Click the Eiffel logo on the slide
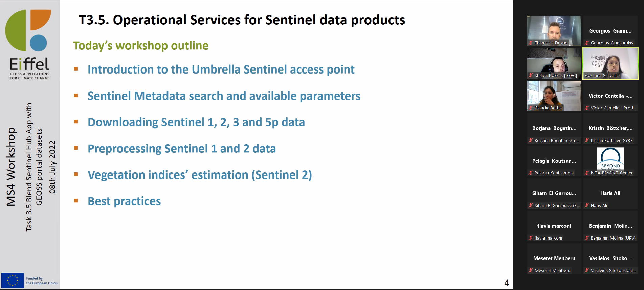The width and height of the screenshot is (644, 290). [x=29, y=44]
